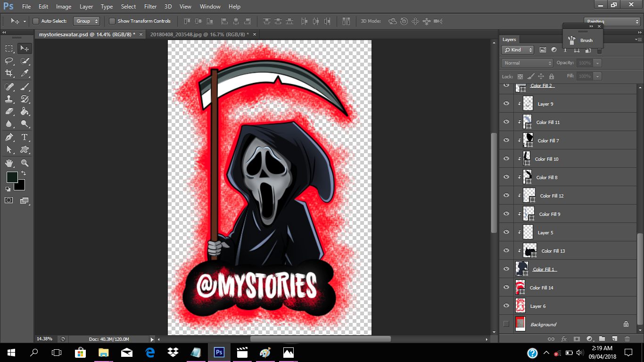
Task: Open the Auto-Select Group dropdown
Action: (87, 21)
